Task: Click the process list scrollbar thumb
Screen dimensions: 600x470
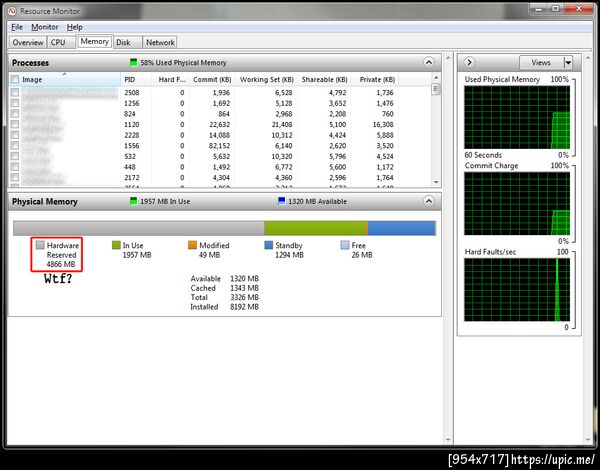Action: point(435,89)
